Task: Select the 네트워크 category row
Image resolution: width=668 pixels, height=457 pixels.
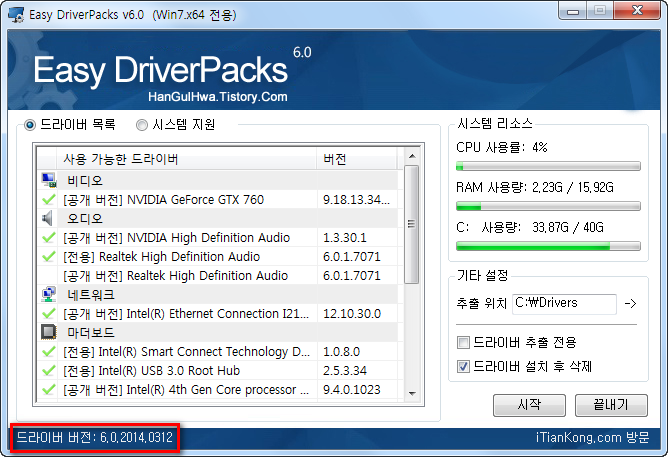Action: (x=219, y=294)
